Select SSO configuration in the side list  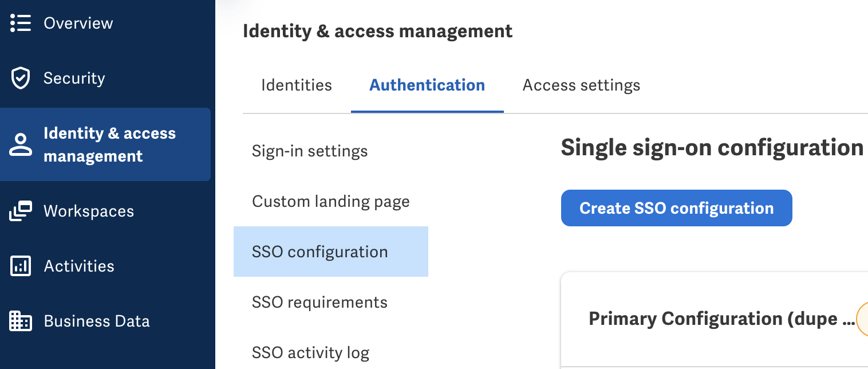tap(331, 252)
